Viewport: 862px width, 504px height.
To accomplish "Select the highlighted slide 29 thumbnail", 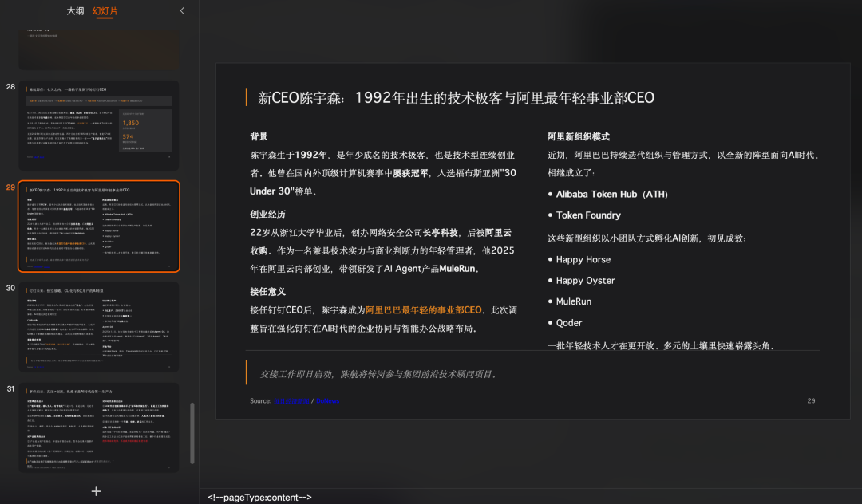I will pos(99,226).
